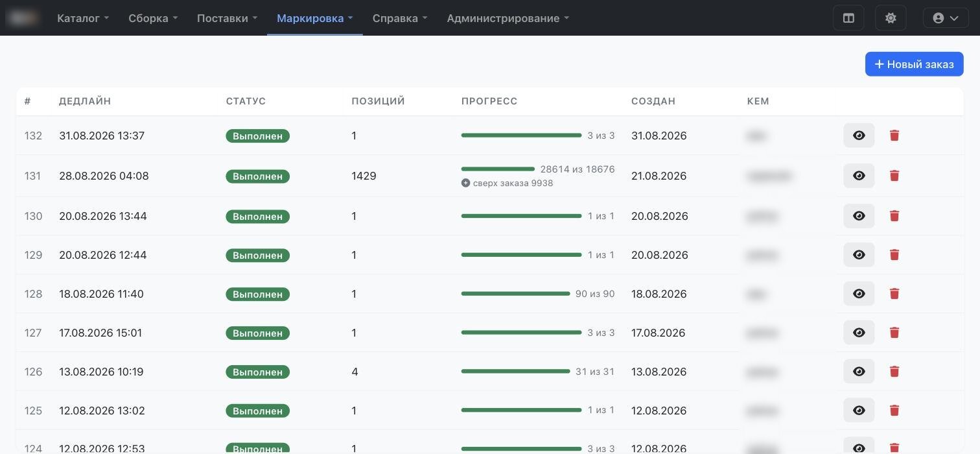The height and width of the screenshot is (454, 980).
Task: Click position count 1429
Action: [364, 176]
